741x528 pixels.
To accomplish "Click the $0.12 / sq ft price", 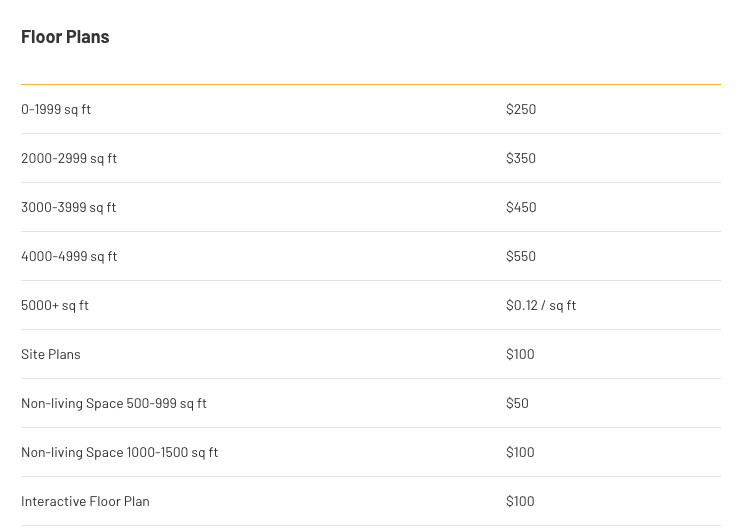I will click(x=541, y=305).
